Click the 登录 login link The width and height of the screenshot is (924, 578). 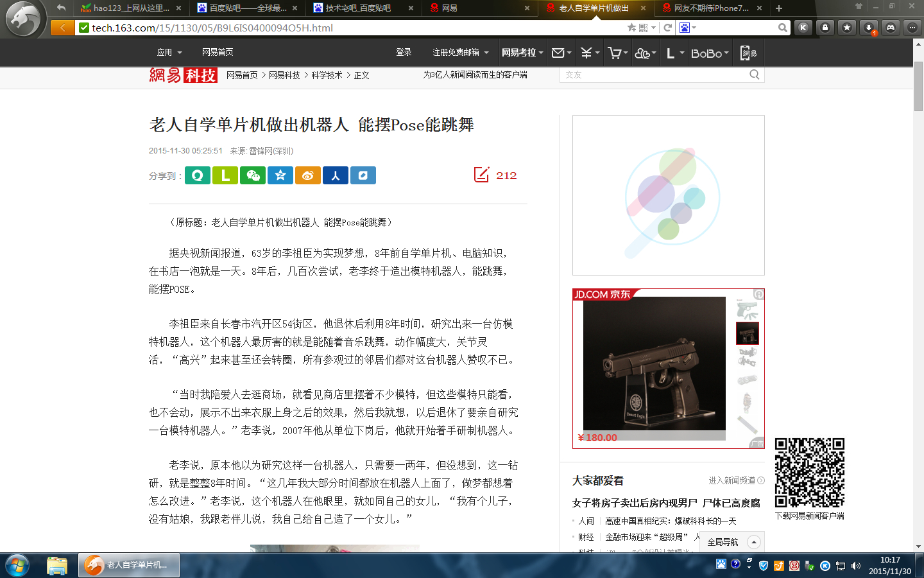(404, 52)
